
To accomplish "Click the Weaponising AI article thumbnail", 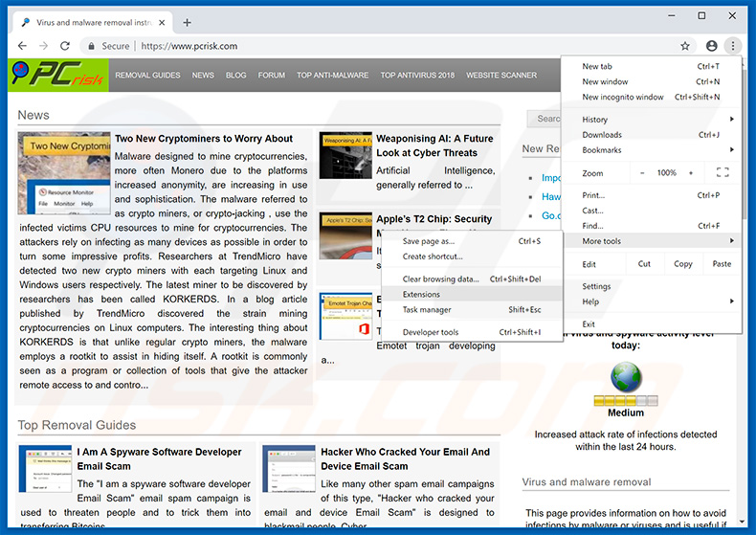I will click(345, 155).
